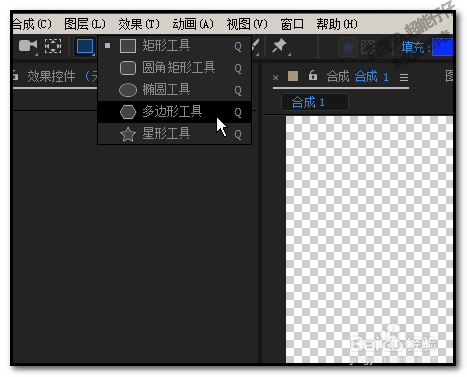
Task: Open the 帮助(H) menu
Action: pos(337,24)
